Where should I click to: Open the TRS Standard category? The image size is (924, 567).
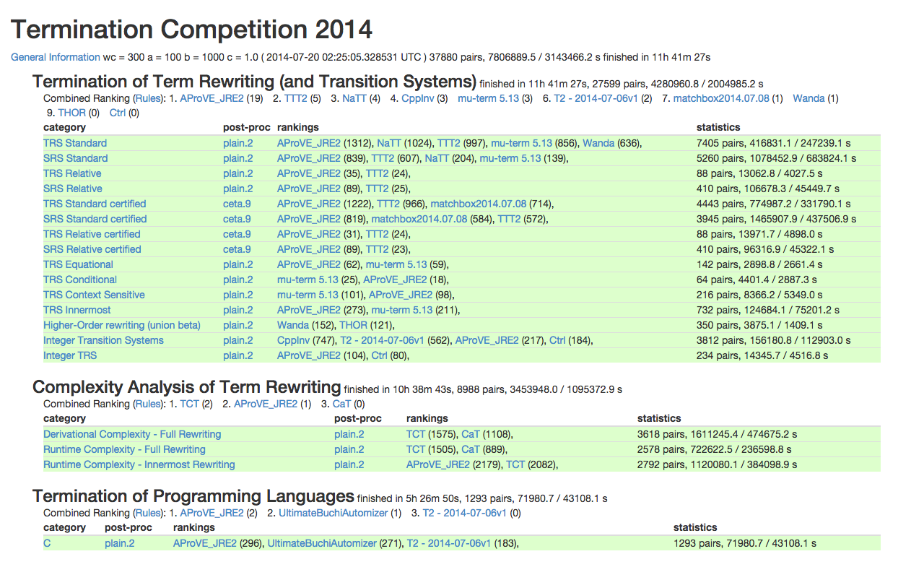pyautogui.click(x=75, y=143)
